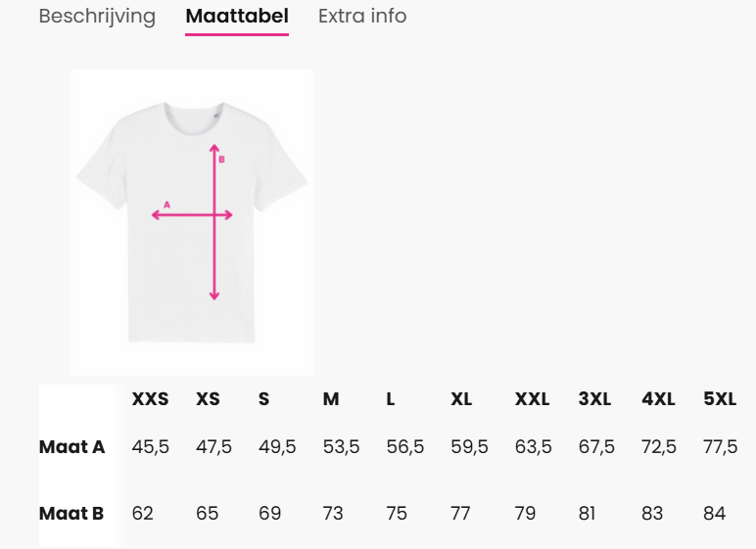Screen dimensions: 756x549
Task: Select the XXS size column header
Action: (151, 399)
